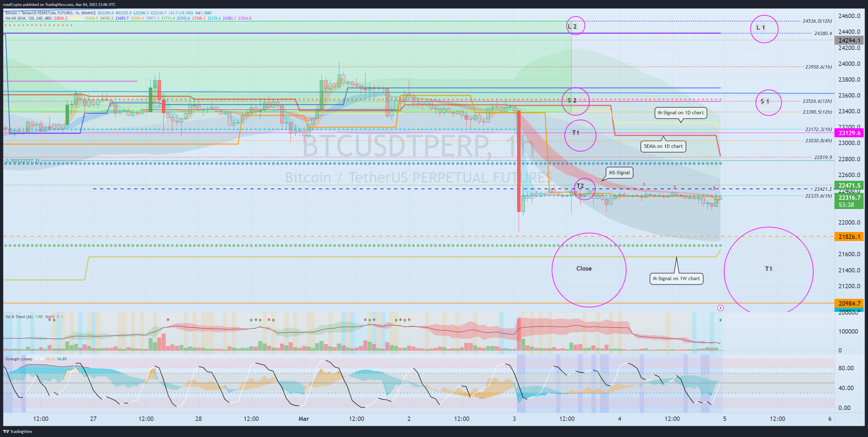Screen dimensions: 868x437
Task: Click the 23390.5(12h) level label
Action: pos(817,112)
